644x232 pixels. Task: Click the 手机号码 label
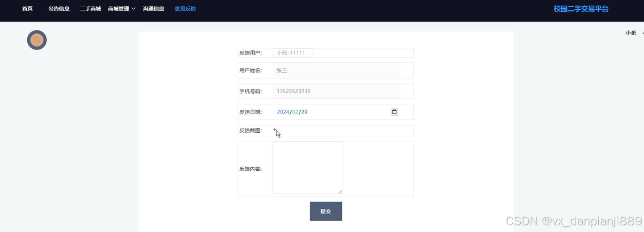pyautogui.click(x=250, y=92)
